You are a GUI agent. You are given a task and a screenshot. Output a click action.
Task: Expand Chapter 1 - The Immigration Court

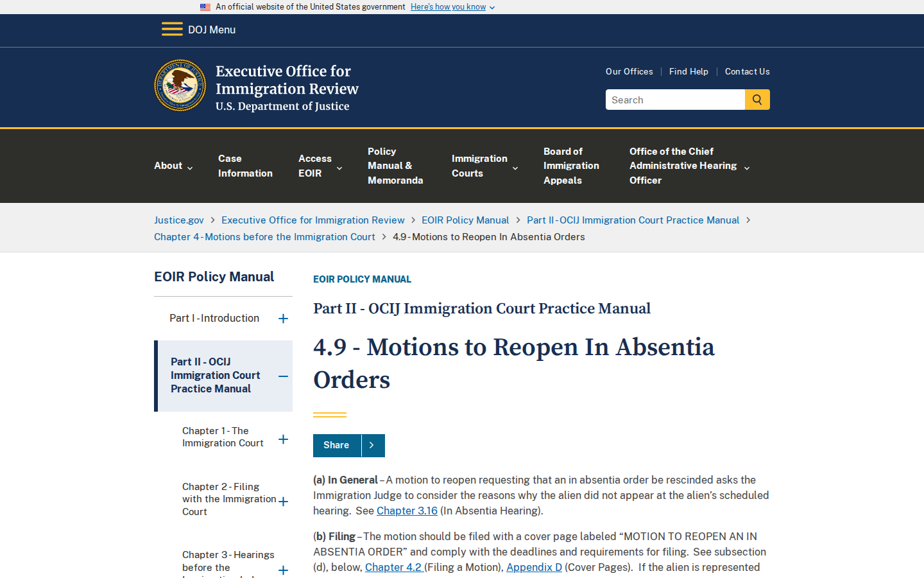[x=283, y=439]
